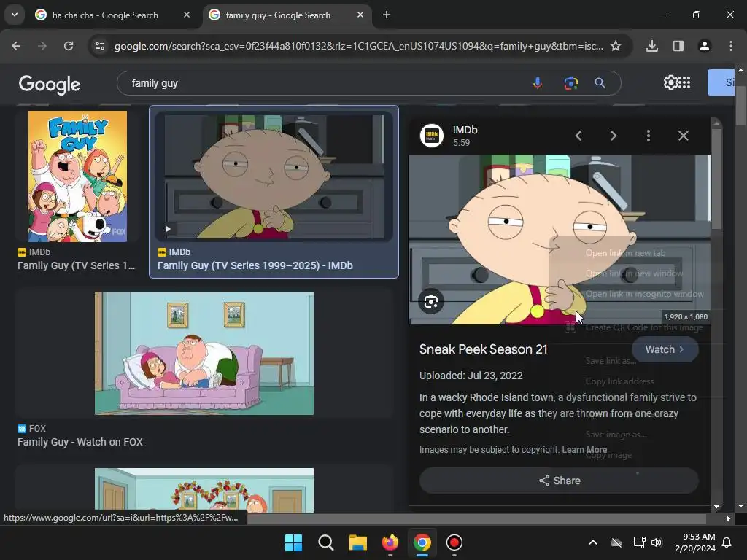Choose 'Create QR Code for this image'
This screenshot has width=747, height=560.
(x=644, y=327)
